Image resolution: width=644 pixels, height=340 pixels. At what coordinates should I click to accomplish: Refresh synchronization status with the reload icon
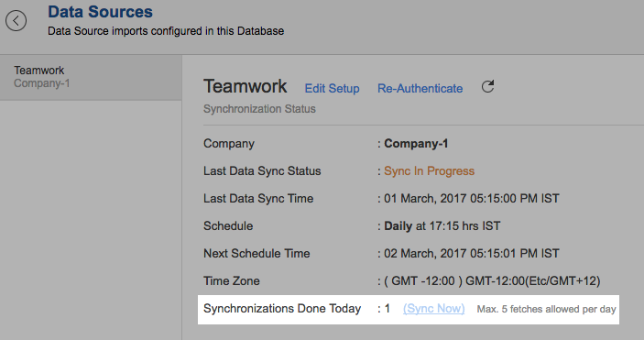pyautogui.click(x=487, y=86)
